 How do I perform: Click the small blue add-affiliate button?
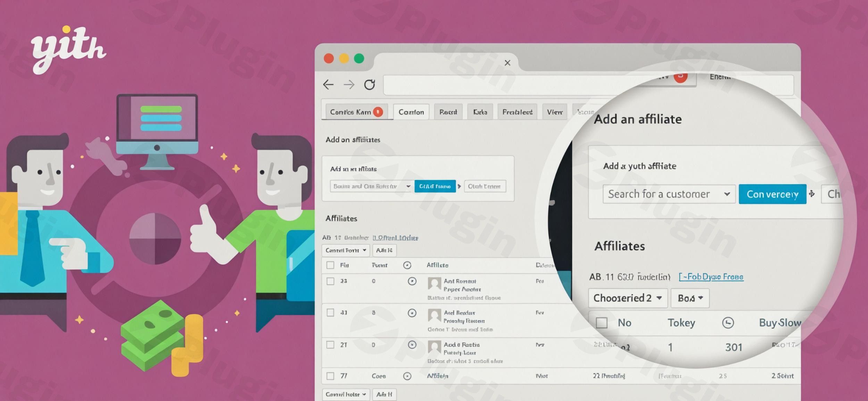435,186
